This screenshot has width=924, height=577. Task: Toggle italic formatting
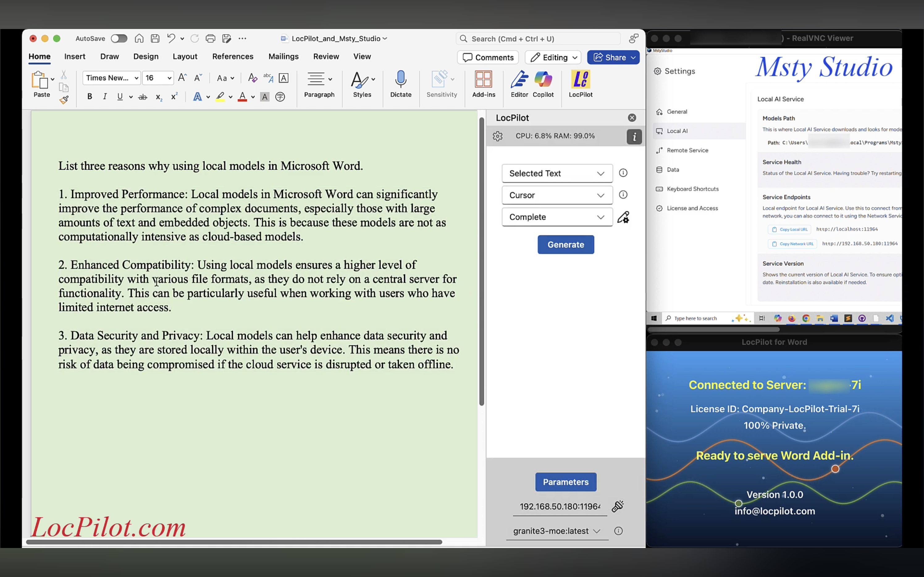pyautogui.click(x=105, y=96)
